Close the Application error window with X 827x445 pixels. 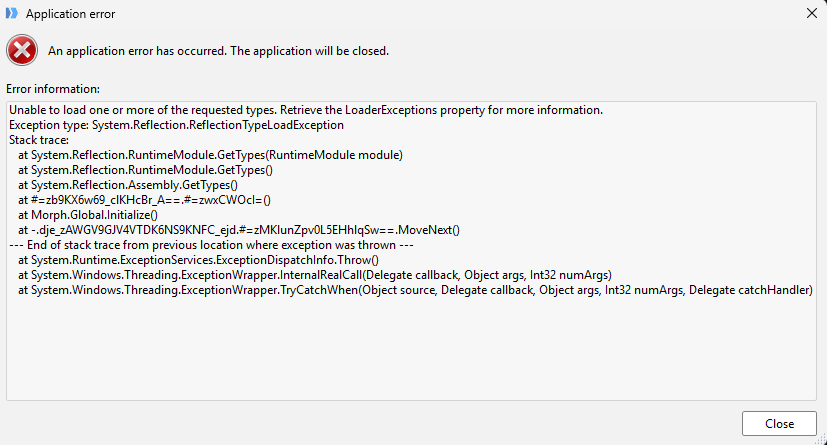pyautogui.click(x=809, y=14)
